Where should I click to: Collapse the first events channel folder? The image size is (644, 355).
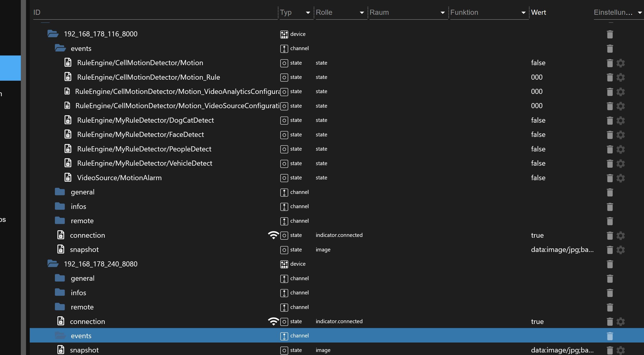point(60,48)
